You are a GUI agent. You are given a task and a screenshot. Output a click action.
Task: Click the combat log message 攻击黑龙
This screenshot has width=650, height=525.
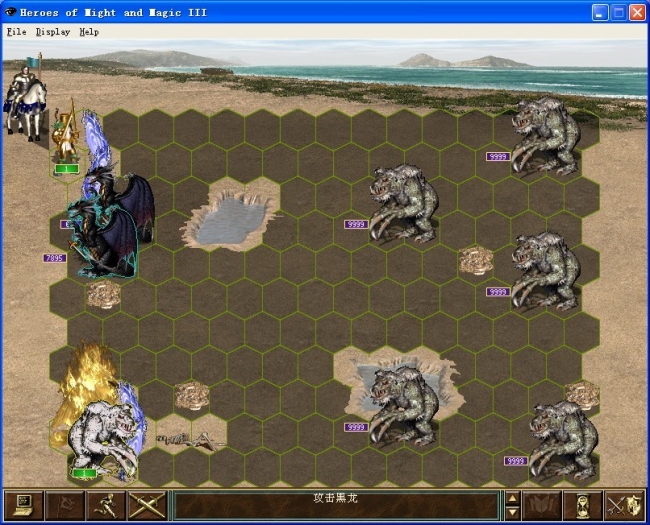coord(335,498)
